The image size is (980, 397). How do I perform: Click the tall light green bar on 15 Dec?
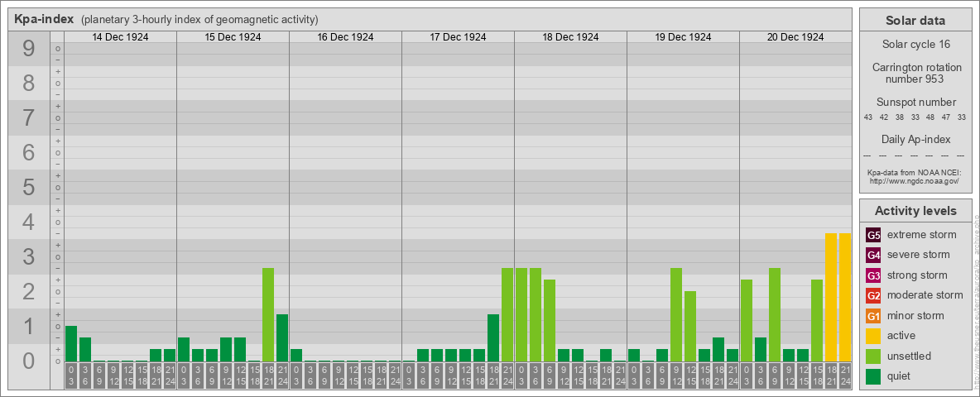(268, 314)
